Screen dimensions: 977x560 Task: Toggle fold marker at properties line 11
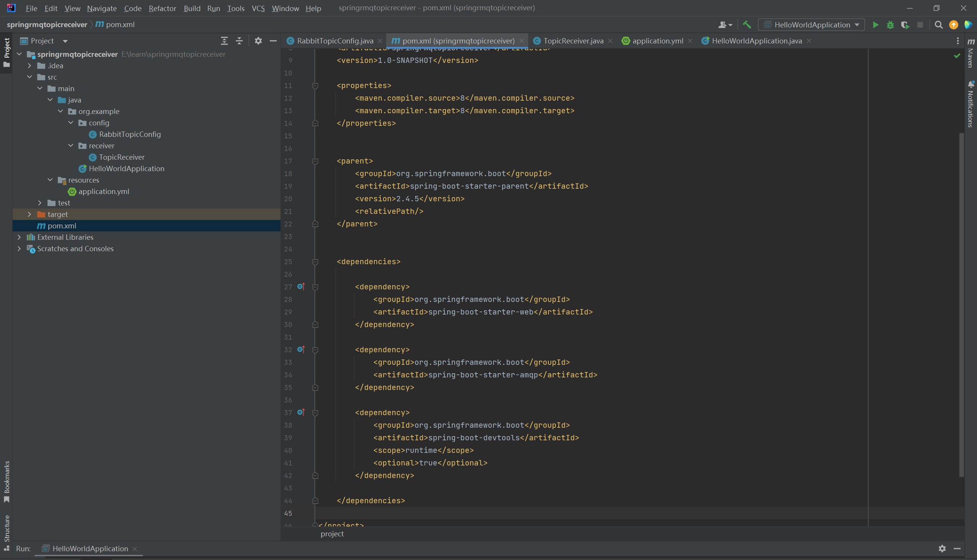coord(315,86)
